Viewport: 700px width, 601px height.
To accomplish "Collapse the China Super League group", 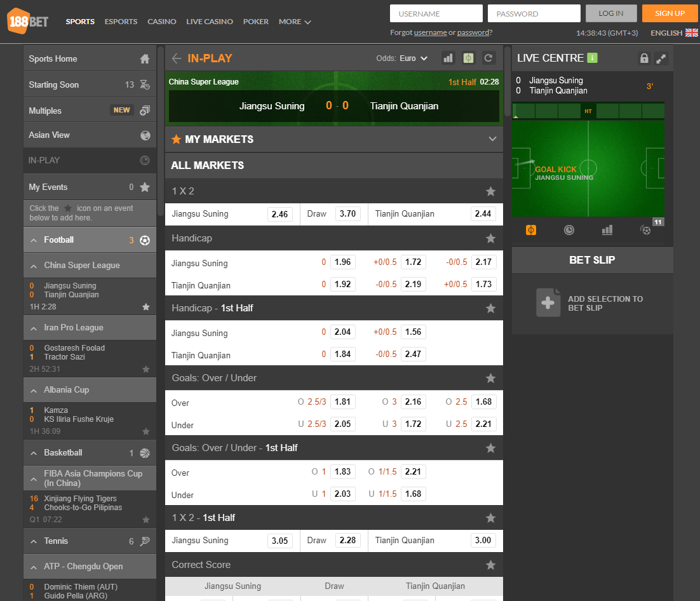I will (34, 266).
